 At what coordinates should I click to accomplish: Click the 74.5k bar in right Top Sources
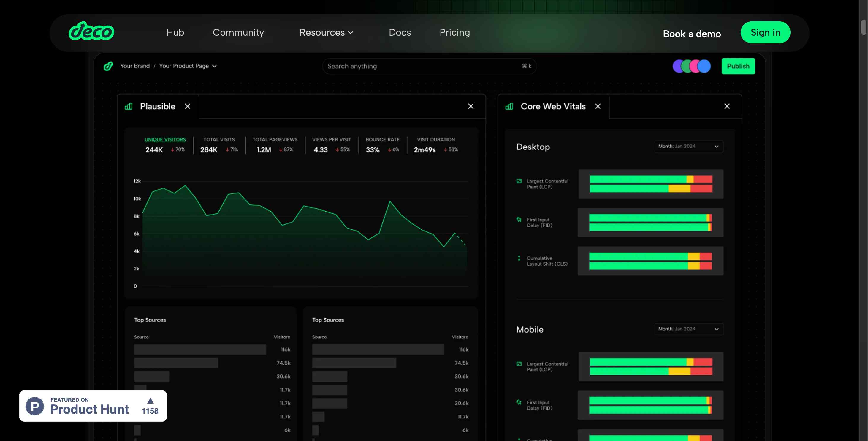[x=354, y=363]
